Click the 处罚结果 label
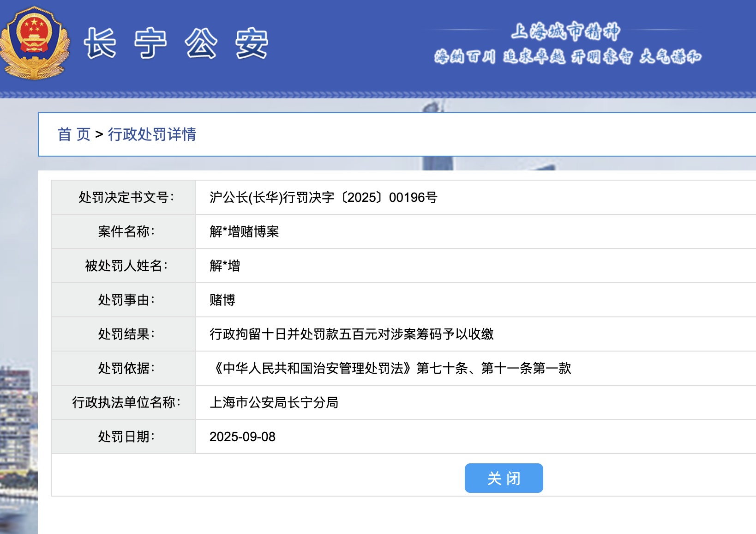This screenshot has height=534, width=756. (x=126, y=334)
